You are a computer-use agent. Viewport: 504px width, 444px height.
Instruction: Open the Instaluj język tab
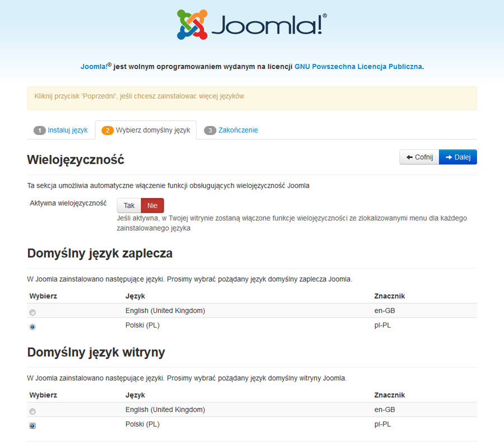(x=68, y=130)
